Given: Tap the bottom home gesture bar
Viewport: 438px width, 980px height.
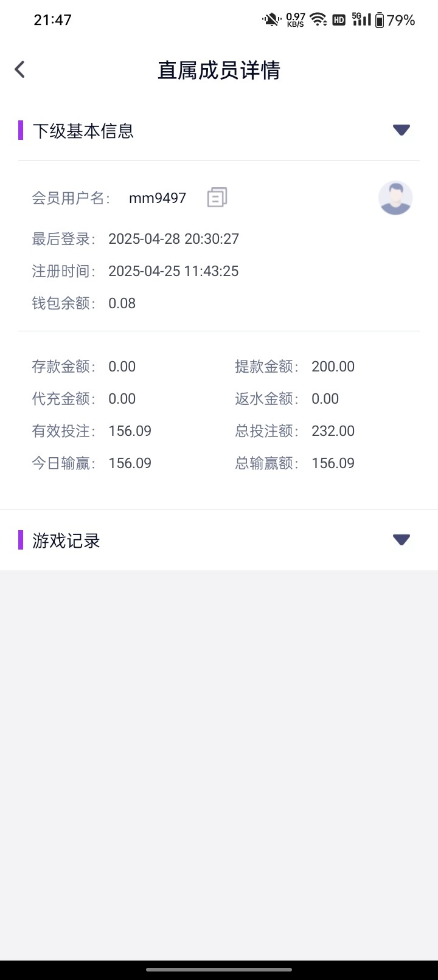Looking at the screenshot, I should click(x=219, y=970).
